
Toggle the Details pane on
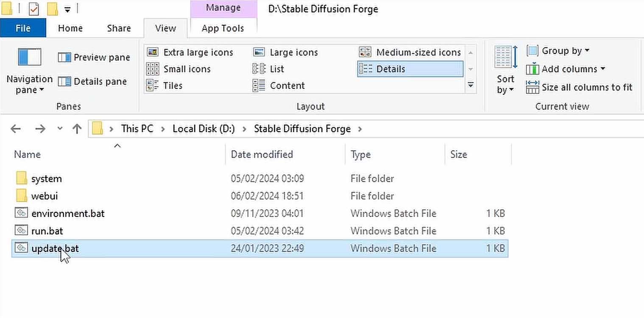coord(93,81)
